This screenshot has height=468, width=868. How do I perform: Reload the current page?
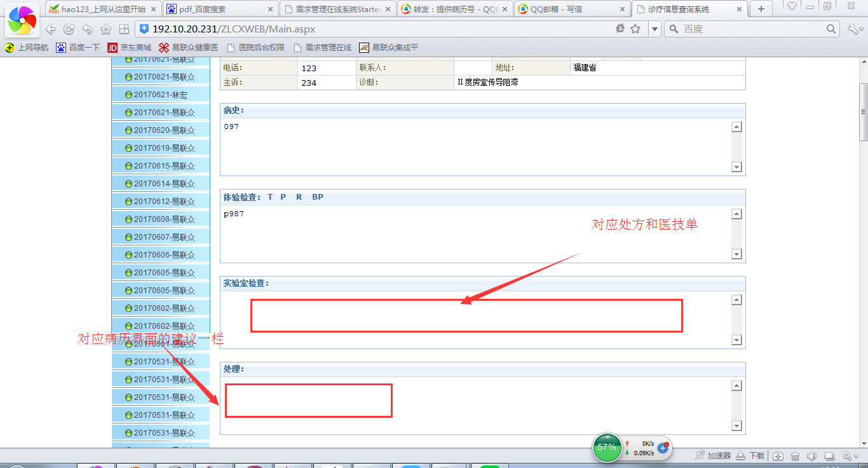tap(69, 29)
